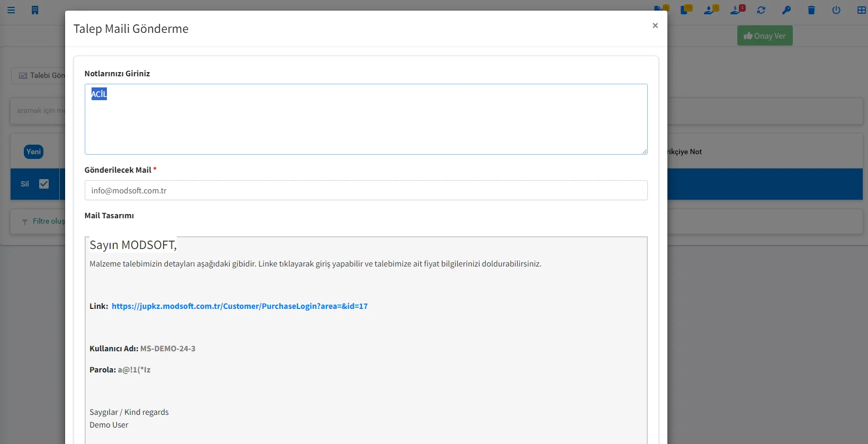
Task: Click the Yeni button
Action: tap(34, 152)
